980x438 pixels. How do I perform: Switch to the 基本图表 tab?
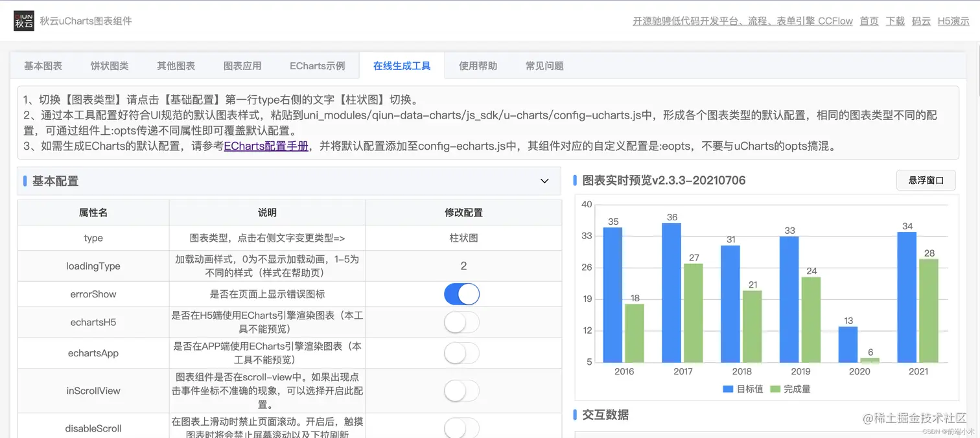[x=43, y=66]
